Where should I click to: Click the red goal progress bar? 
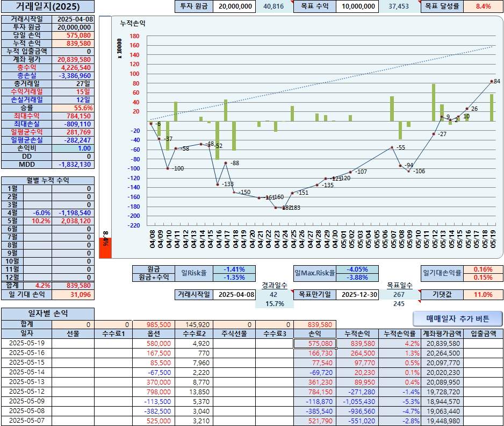pyautogui.click(x=105, y=248)
